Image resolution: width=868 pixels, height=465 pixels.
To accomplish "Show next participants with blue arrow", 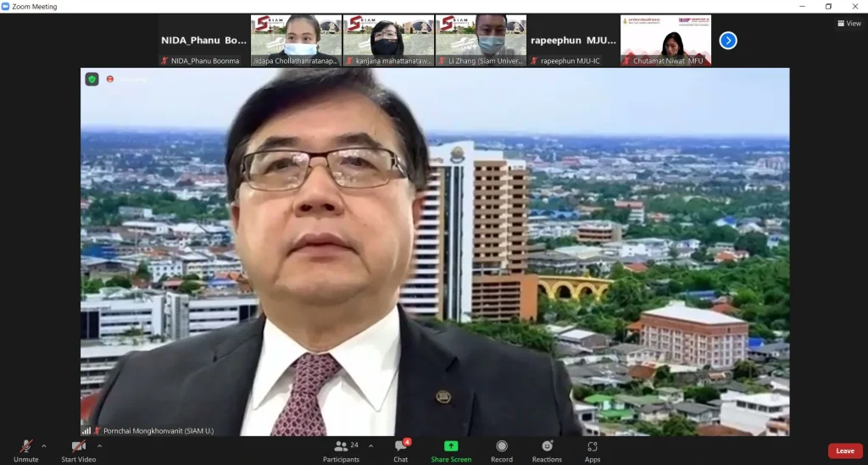I will 728,41.
